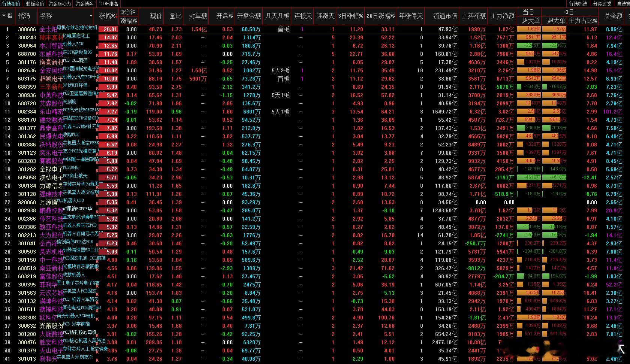Select stock 大族数控
Image resolution: width=630 pixels, height=364 pixels.
[x=51, y=334]
